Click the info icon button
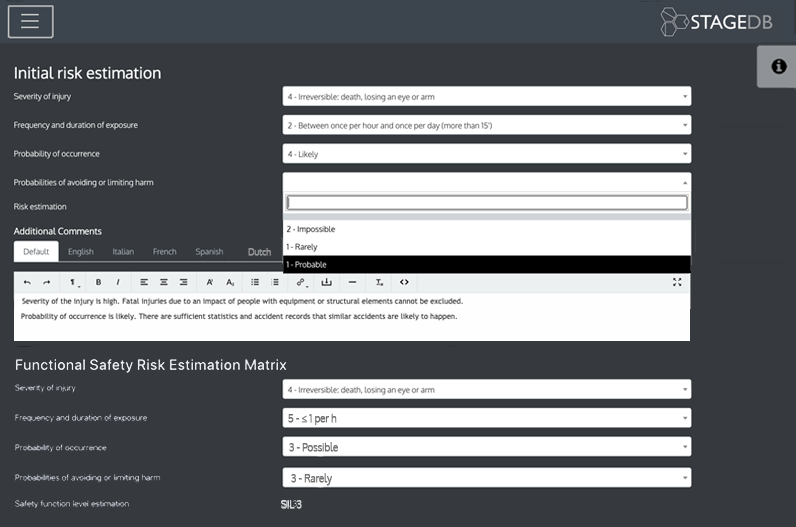796x527 pixels. pos(777,66)
